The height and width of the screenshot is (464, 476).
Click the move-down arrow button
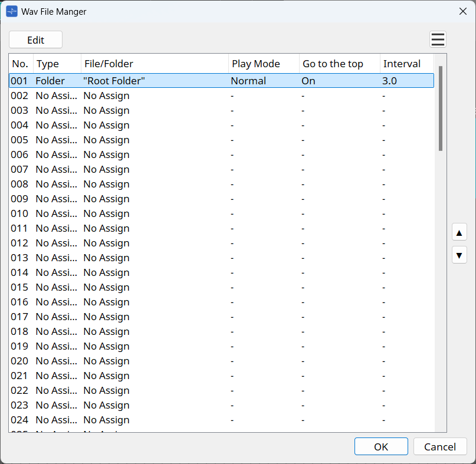(459, 255)
